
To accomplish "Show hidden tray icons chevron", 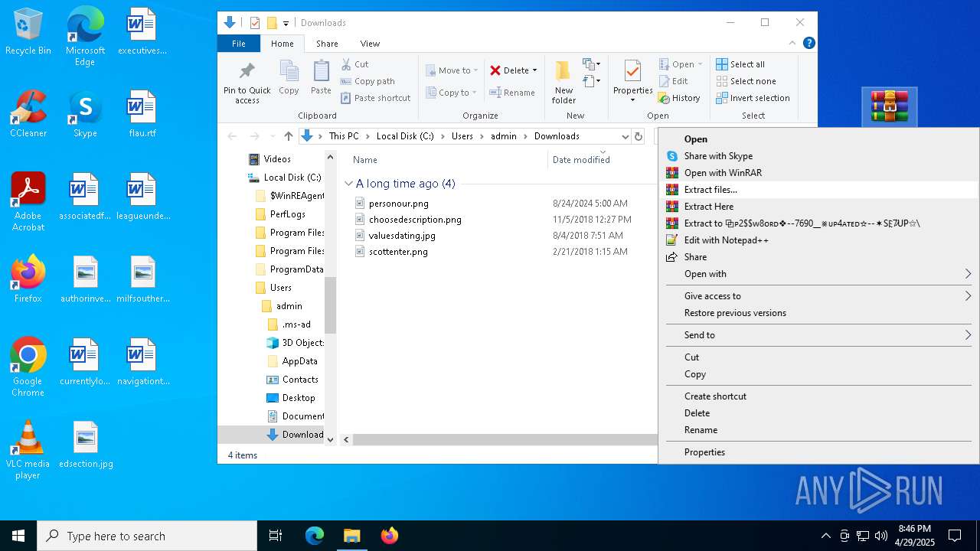I will [825, 536].
